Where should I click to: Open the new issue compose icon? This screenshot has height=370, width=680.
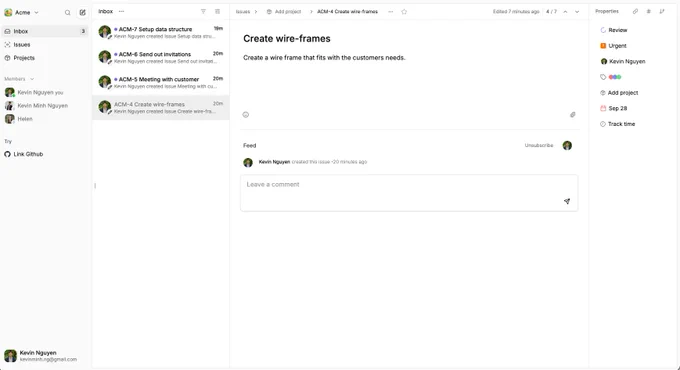(82, 13)
